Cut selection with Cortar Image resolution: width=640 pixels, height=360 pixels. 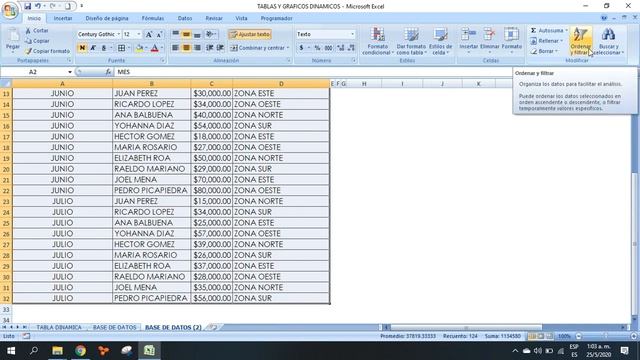(x=37, y=31)
